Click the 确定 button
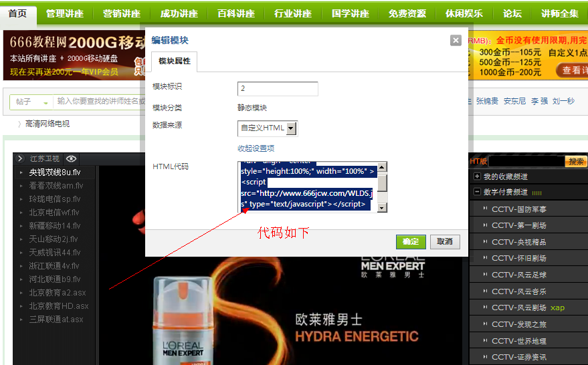The image size is (588, 365). [x=411, y=242]
